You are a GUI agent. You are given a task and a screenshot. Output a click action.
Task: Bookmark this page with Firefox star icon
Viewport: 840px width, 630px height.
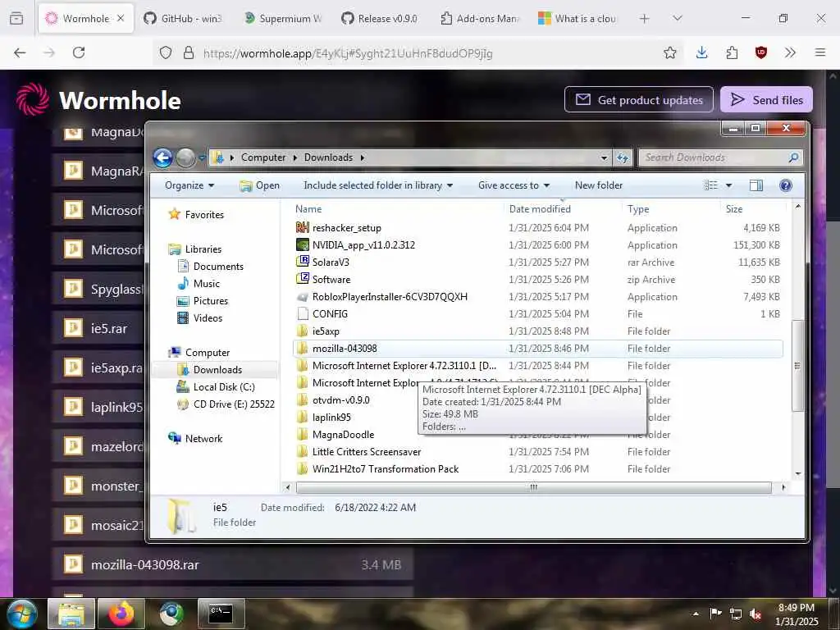pyautogui.click(x=669, y=52)
